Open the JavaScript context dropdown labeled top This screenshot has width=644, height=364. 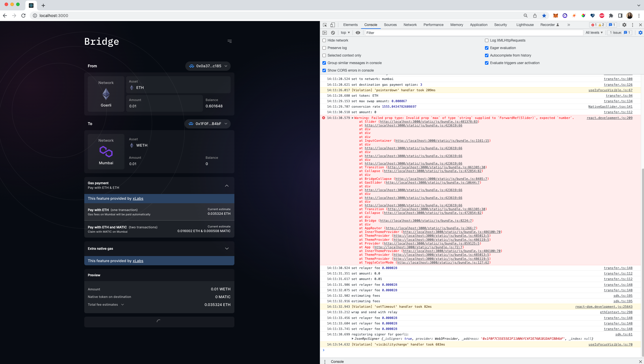[x=344, y=33]
